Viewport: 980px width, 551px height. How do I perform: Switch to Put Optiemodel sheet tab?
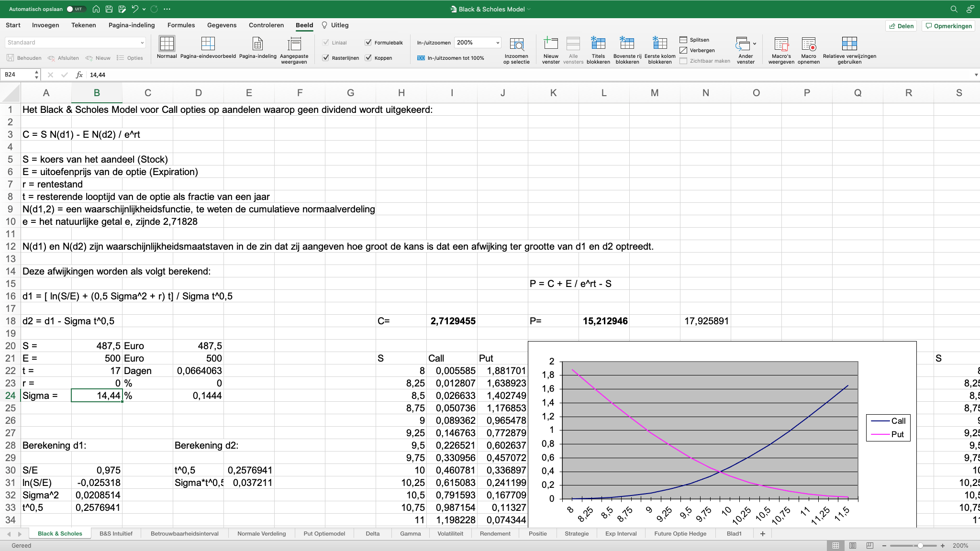(324, 534)
